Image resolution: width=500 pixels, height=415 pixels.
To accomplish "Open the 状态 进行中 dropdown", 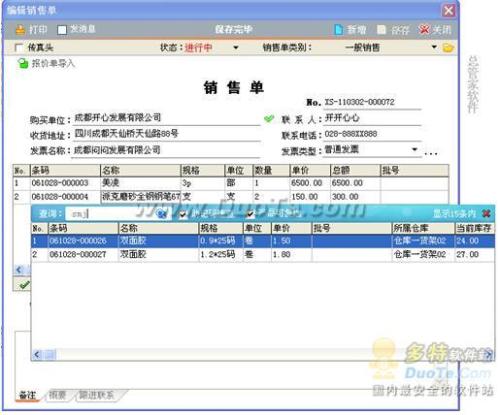I will coord(236,48).
